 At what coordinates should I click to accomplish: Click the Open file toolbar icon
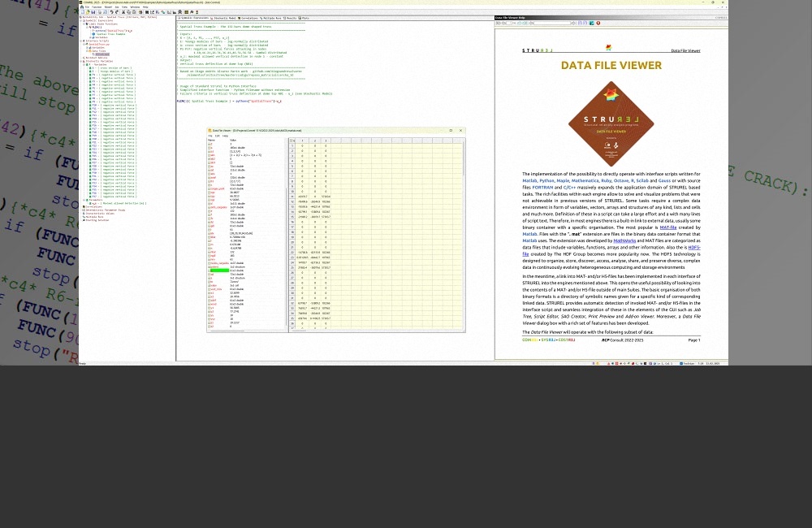88,12
